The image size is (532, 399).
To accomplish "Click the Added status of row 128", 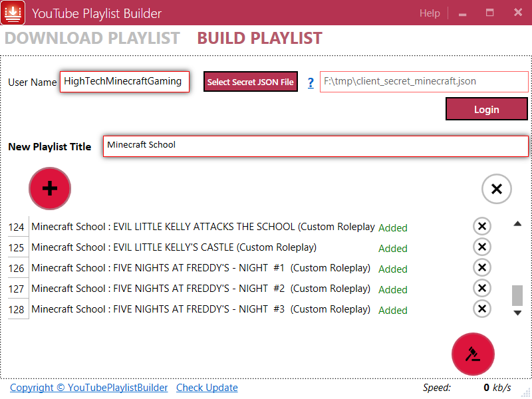I will click(393, 311).
